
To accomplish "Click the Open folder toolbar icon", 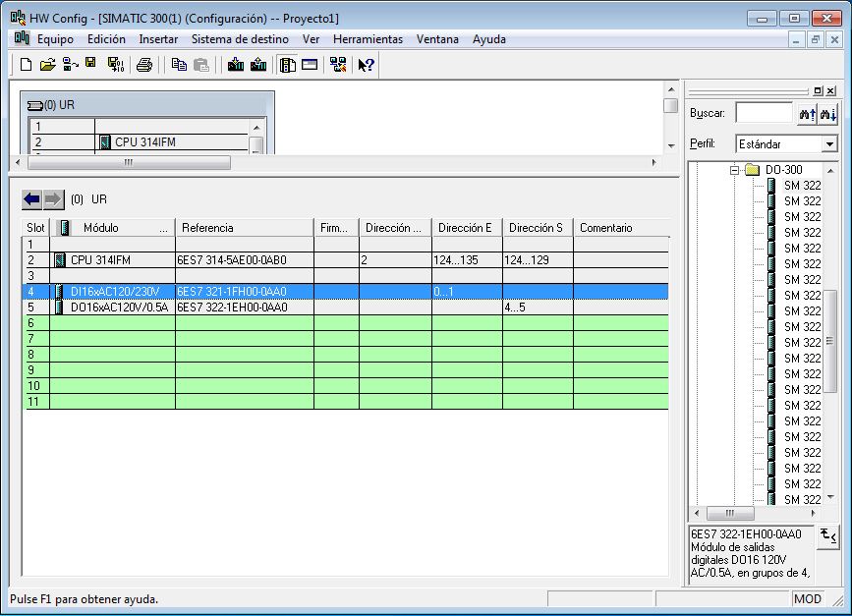I will click(47, 65).
